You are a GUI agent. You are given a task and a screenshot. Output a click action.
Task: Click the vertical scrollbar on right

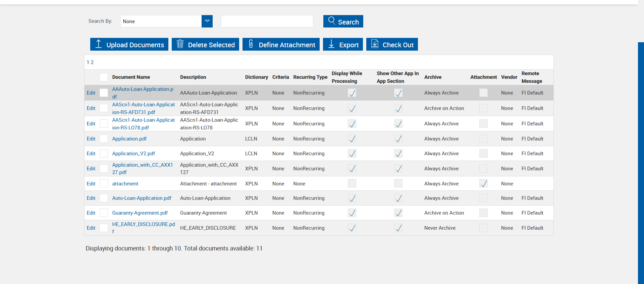[641, 161]
